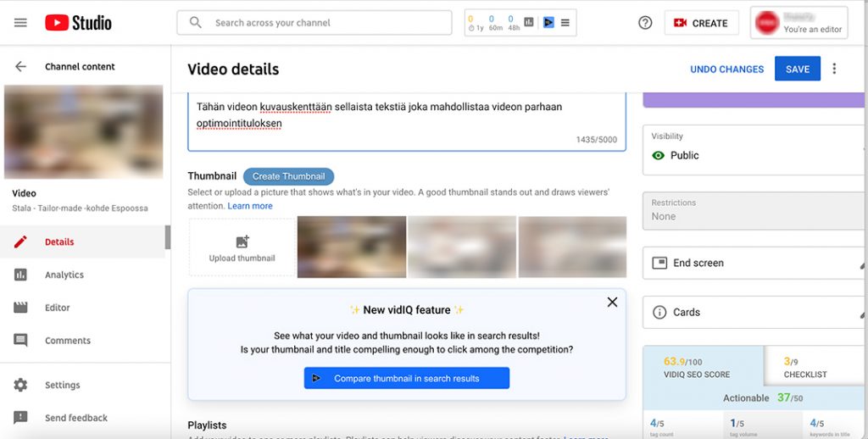The image size is (868, 439).
Task: Select the CHECKLIST tab
Action: 815,367
